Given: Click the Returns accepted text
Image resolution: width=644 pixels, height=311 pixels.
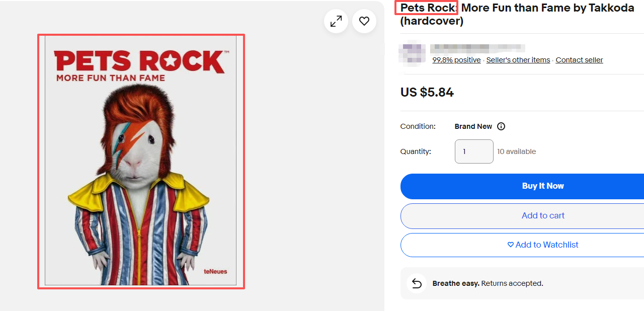Looking at the screenshot, I should coord(512,283).
